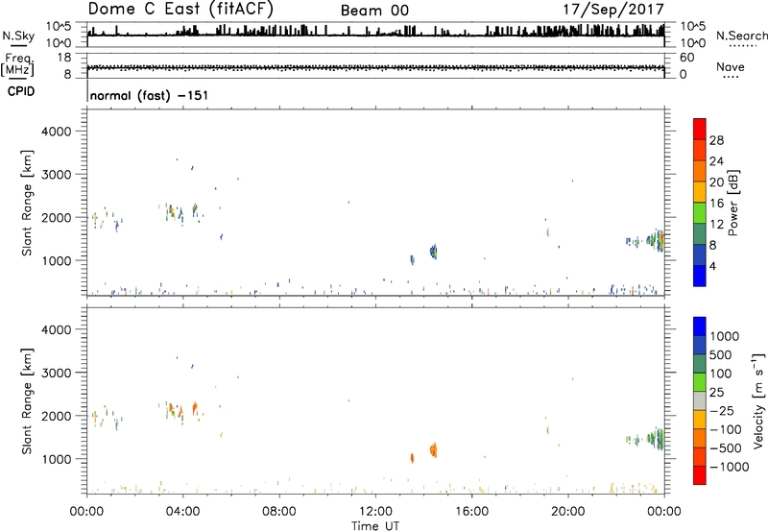Pick the light green segment of the power color bar
This screenshot has width=768, height=532.
(x=700, y=213)
